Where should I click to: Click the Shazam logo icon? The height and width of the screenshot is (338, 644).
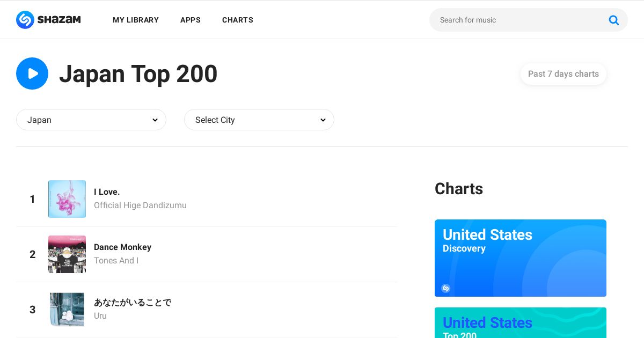pyautogui.click(x=25, y=20)
